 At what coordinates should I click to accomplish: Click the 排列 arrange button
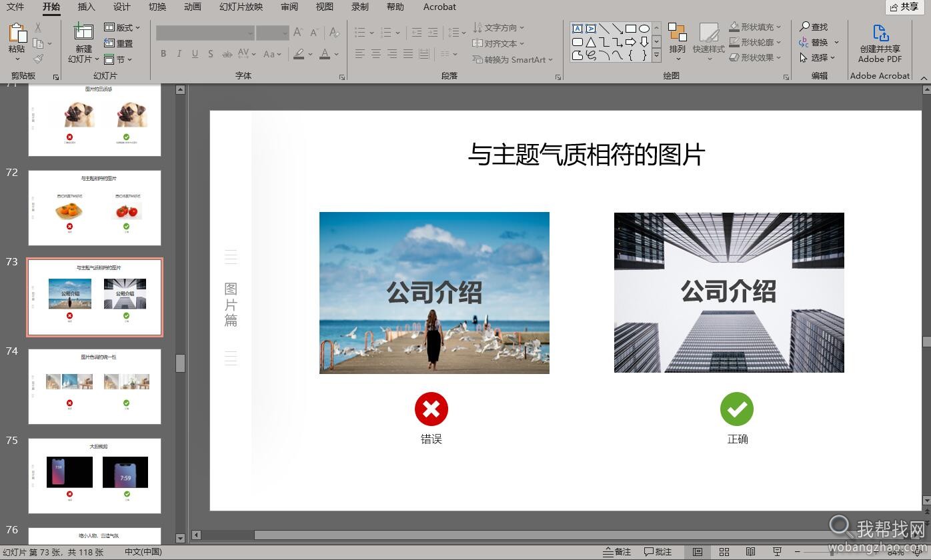[678, 41]
